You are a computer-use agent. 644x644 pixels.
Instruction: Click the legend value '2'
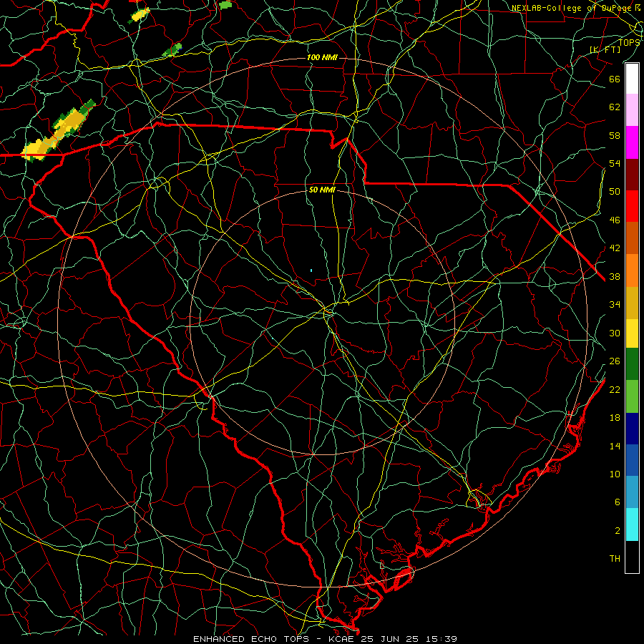pyautogui.click(x=618, y=531)
